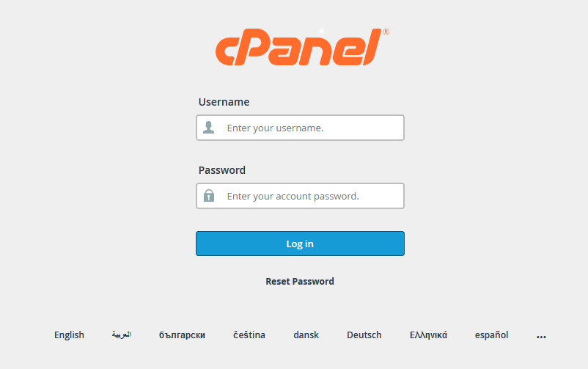Focus the 'Enter your account password.' field

tap(300, 196)
